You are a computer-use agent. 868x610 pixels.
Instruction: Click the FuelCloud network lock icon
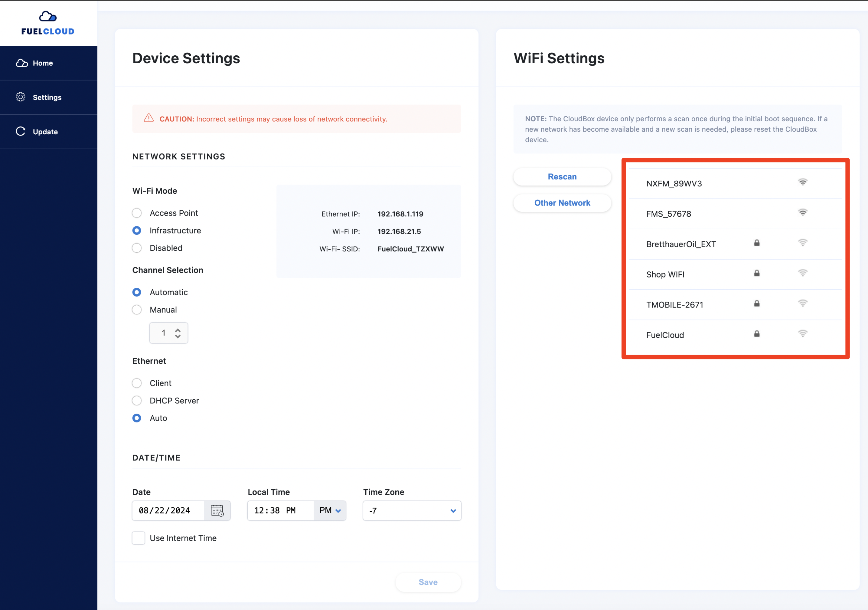click(757, 333)
